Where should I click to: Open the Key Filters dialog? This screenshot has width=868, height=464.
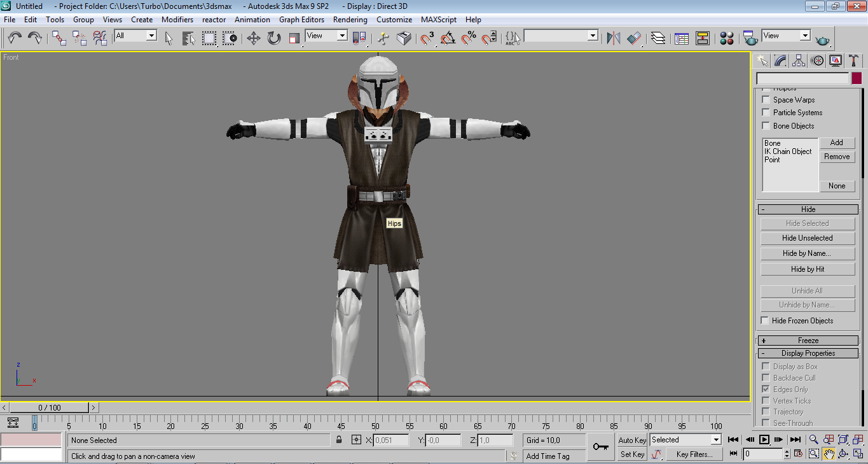[694, 454]
